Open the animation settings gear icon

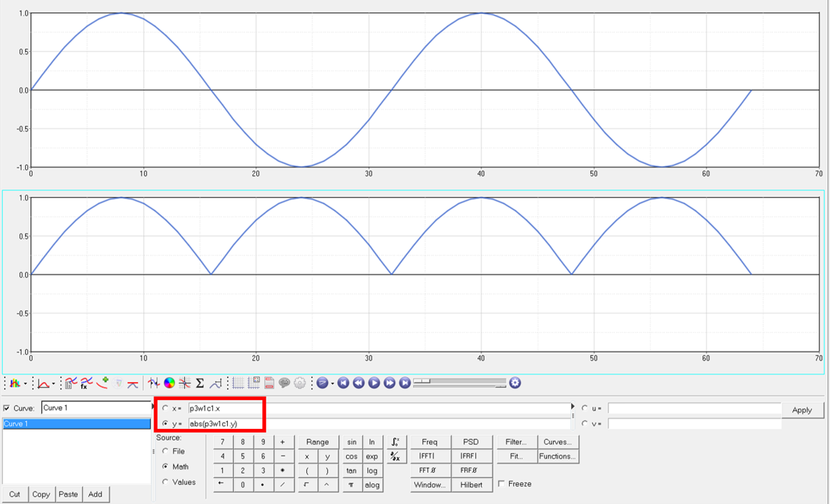click(515, 383)
